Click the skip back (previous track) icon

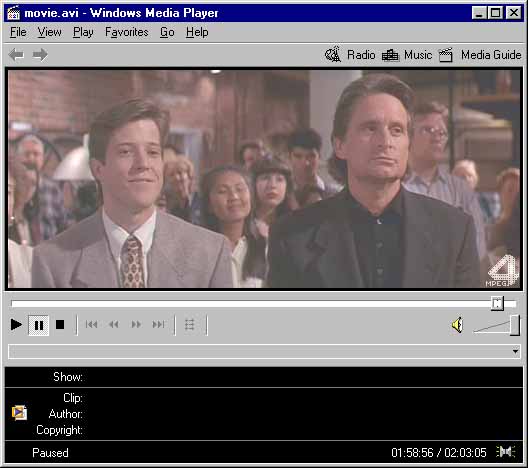91,325
